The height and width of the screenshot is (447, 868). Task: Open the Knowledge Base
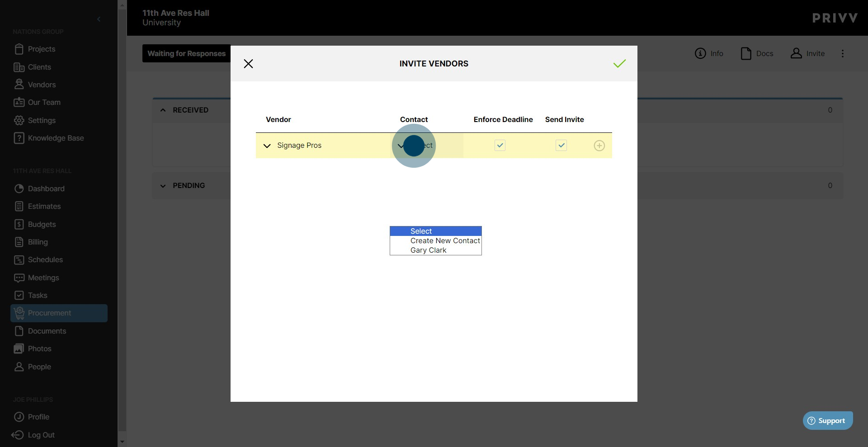click(x=56, y=138)
